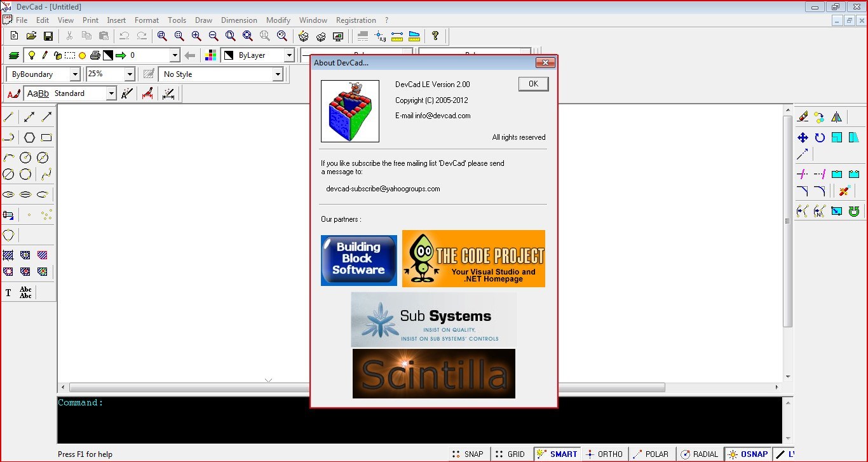Activate the Move tool
Image resolution: width=868 pixels, height=462 pixels.
tap(803, 137)
